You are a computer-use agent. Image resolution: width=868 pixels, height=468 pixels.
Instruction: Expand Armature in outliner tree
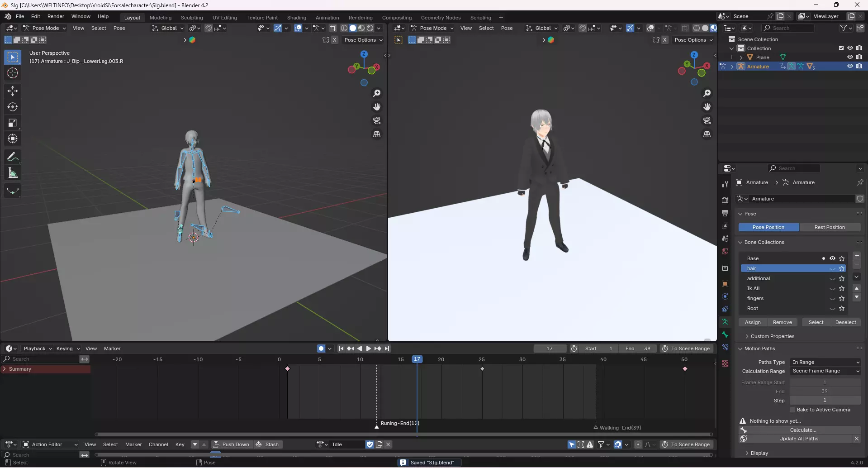732,67
